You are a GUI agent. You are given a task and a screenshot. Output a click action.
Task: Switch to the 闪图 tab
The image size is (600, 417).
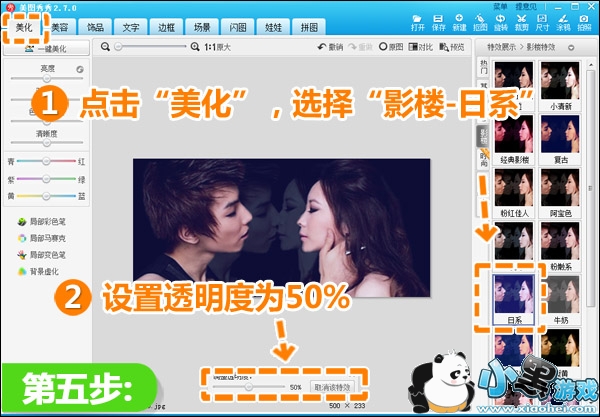click(237, 27)
